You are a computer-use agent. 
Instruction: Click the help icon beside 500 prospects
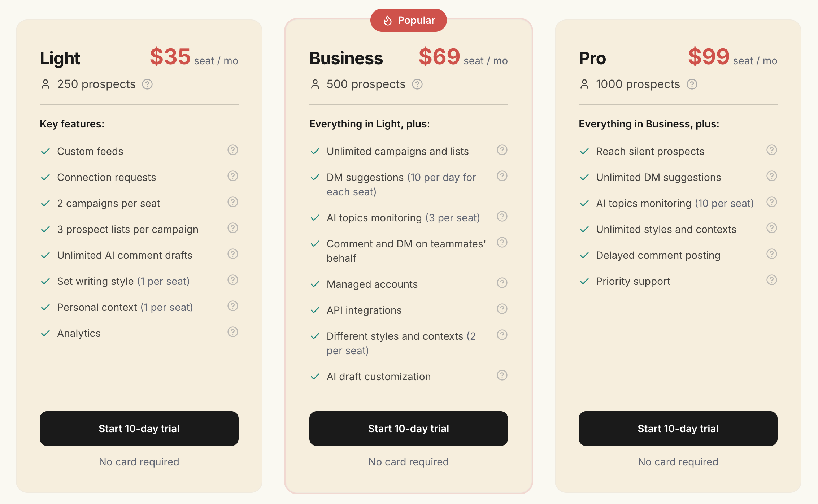pos(417,84)
